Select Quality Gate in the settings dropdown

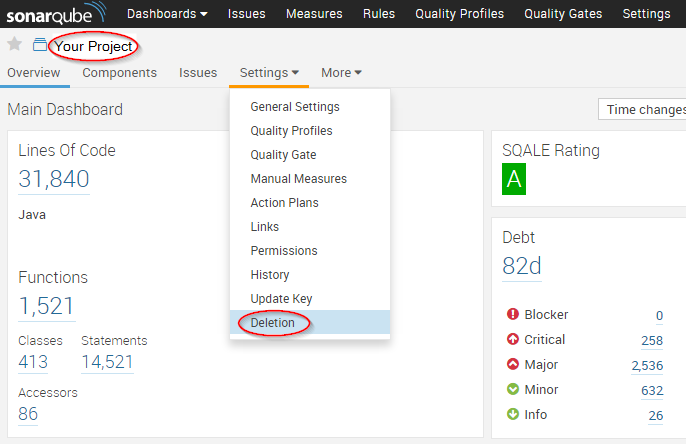pos(310,155)
